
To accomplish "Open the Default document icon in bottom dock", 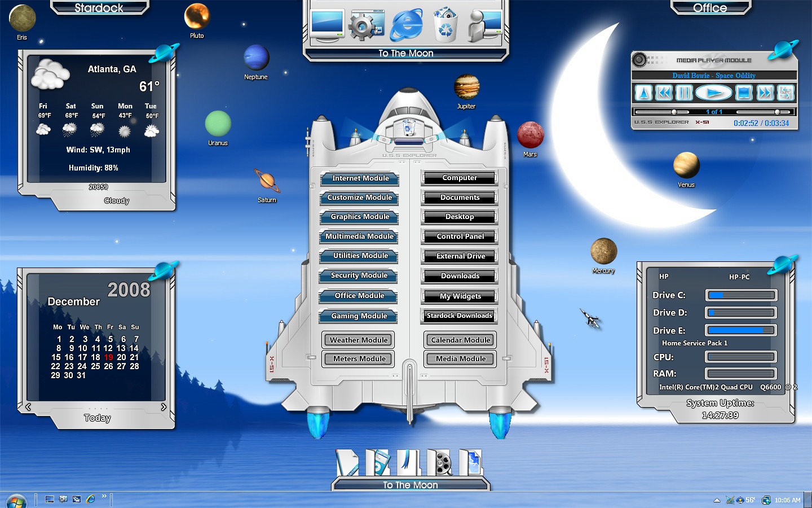I will 347,463.
